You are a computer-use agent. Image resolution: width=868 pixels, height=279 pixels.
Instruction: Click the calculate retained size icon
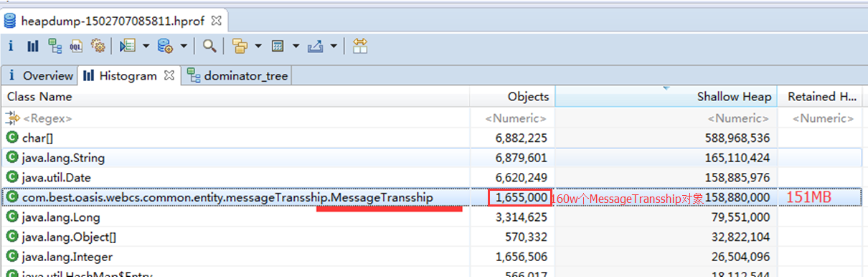[278, 46]
